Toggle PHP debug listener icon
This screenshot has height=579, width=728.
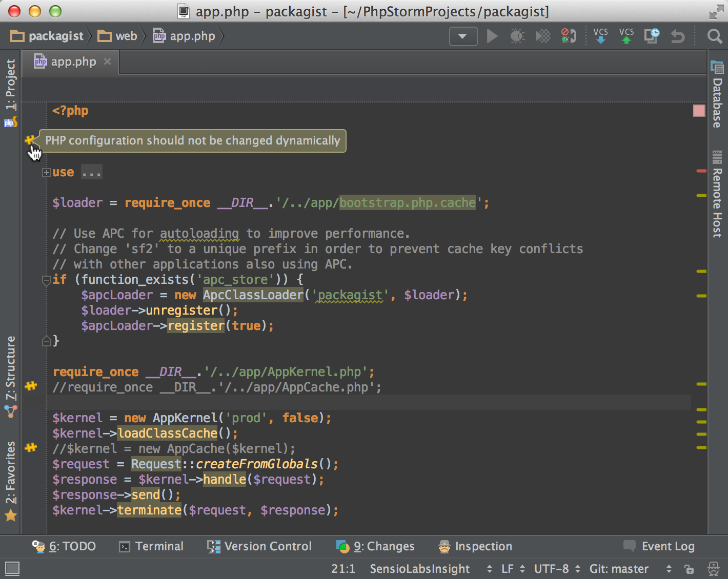click(x=569, y=36)
